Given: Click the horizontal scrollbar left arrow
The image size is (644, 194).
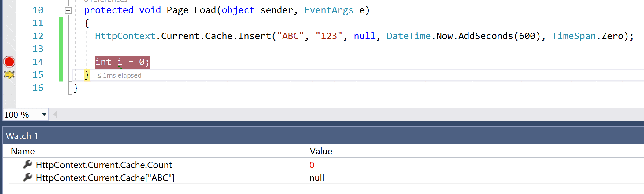Looking at the screenshot, I should (55, 114).
